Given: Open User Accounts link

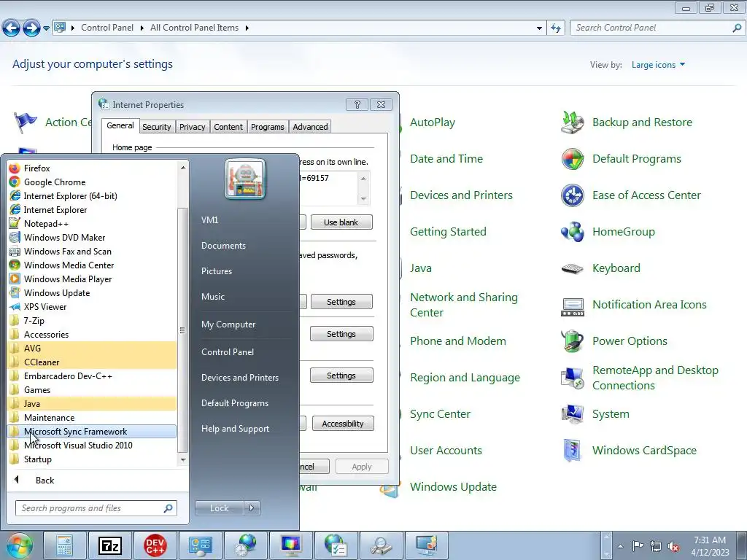Looking at the screenshot, I should [x=446, y=451].
